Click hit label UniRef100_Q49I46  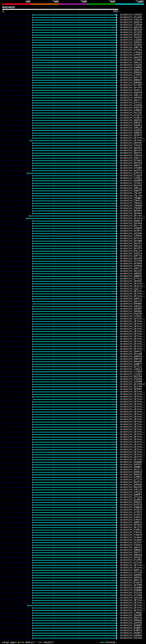[131, 27]
